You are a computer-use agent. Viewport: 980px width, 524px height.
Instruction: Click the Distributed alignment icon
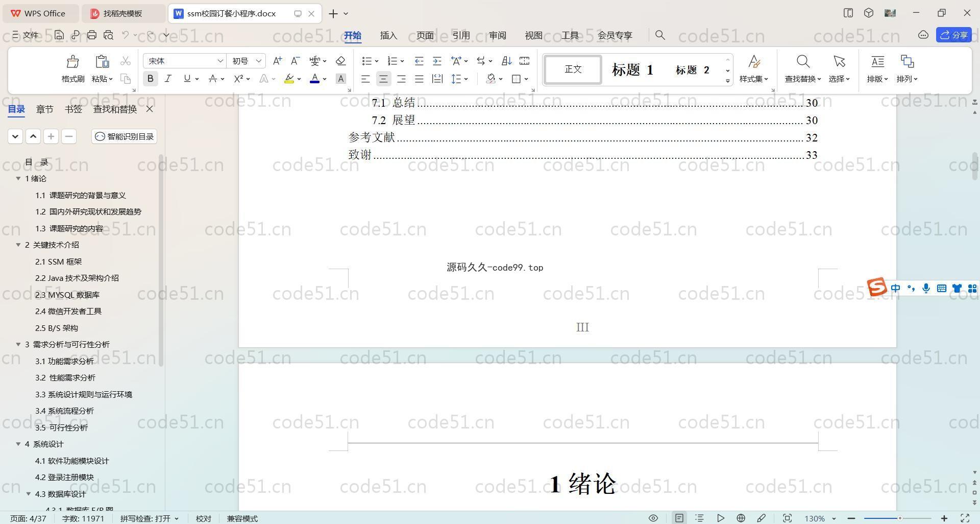point(437,79)
